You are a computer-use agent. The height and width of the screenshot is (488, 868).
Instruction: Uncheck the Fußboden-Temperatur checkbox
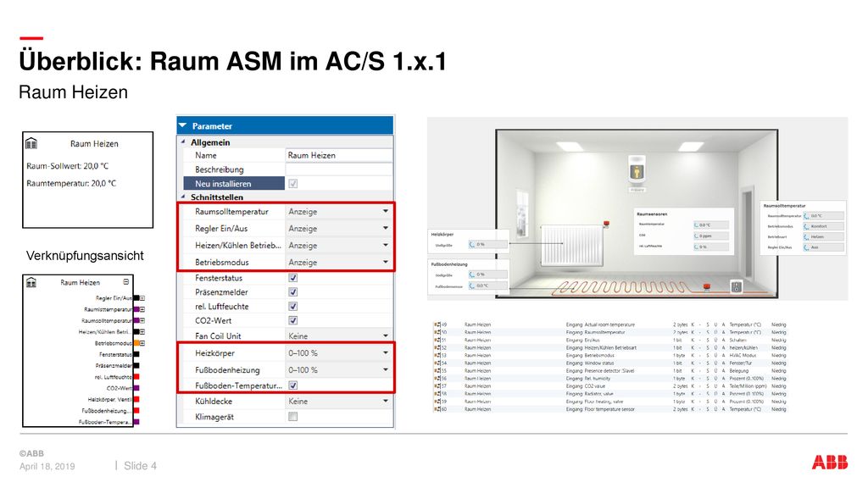(292, 385)
